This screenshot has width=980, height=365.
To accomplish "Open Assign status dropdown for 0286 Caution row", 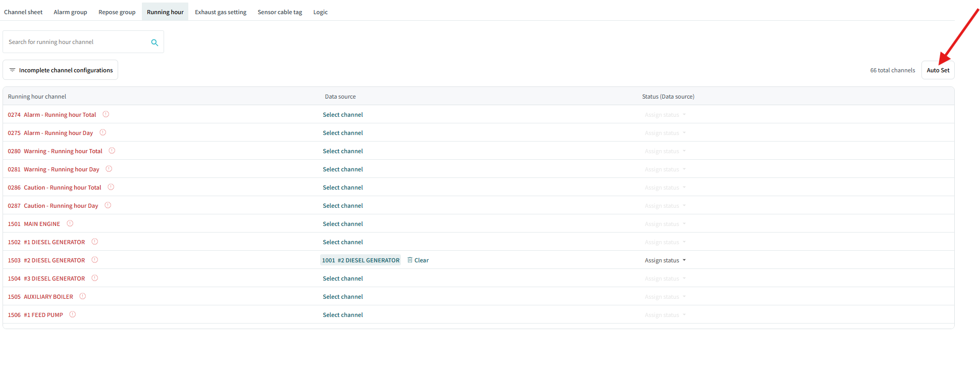I will [665, 188].
